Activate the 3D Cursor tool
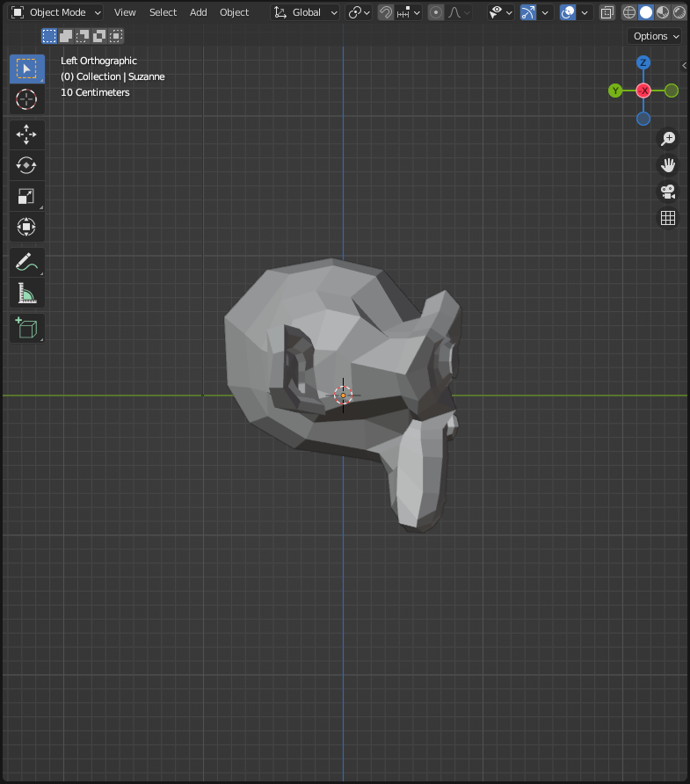This screenshot has width=690, height=784. point(27,99)
